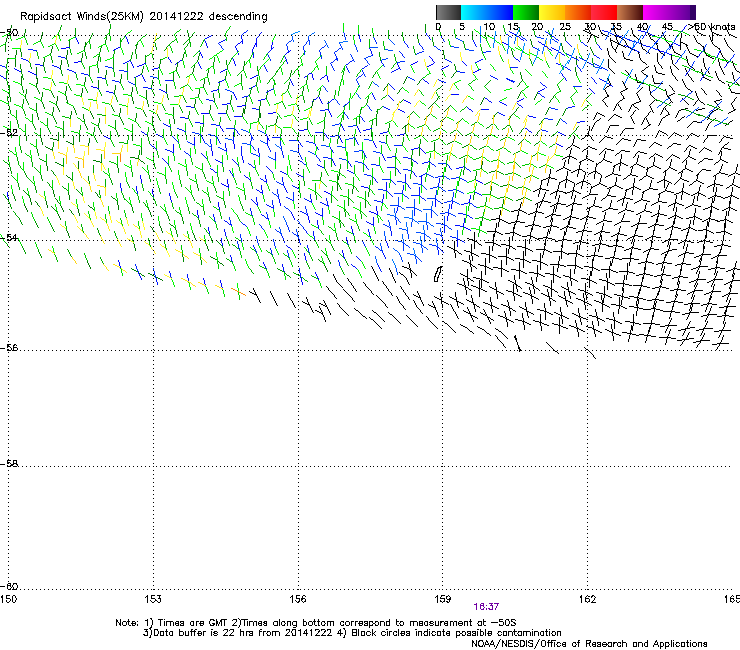Click longitude label 153
740x650 pixels.
point(153,599)
